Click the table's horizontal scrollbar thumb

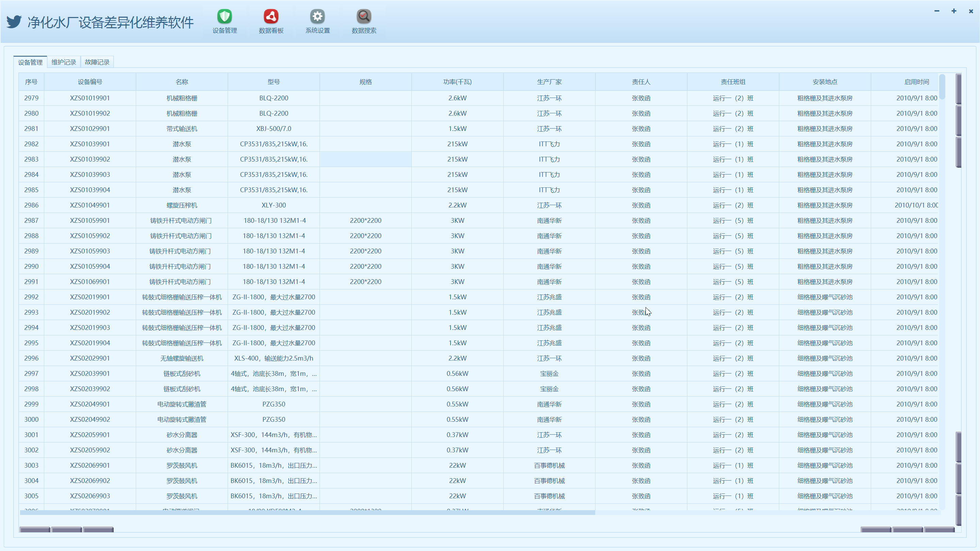307,513
